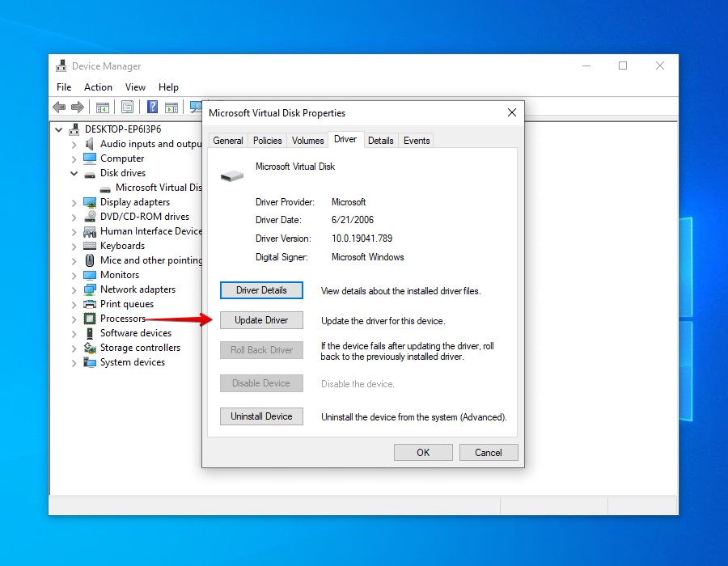
Task: Select the Storage controllers icon
Action: [x=90, y=348]
